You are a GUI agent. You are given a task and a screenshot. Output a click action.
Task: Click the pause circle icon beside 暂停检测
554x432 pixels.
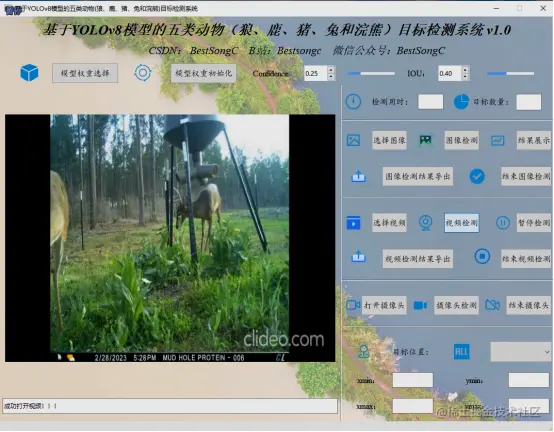pyautogui.click(x=502, y=223)
